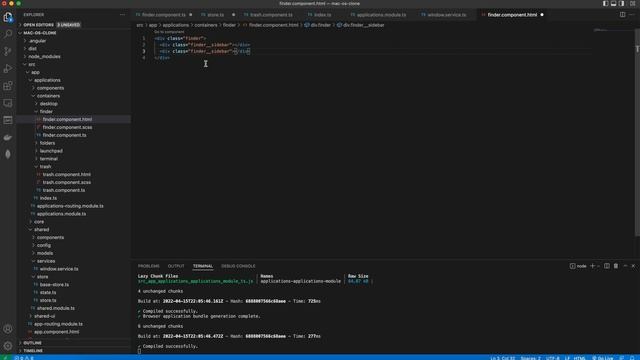
Task: Open editor more actions ellipsis
Action: [632, 15]
